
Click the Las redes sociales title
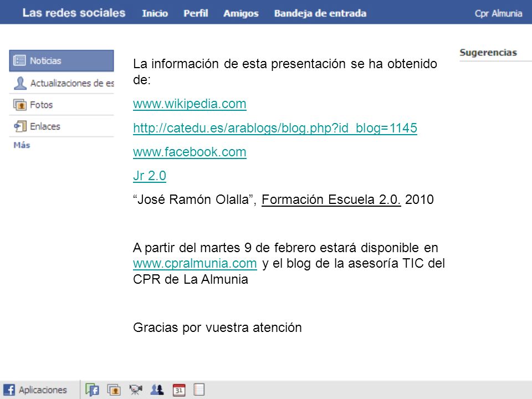[x=74, y=13]
